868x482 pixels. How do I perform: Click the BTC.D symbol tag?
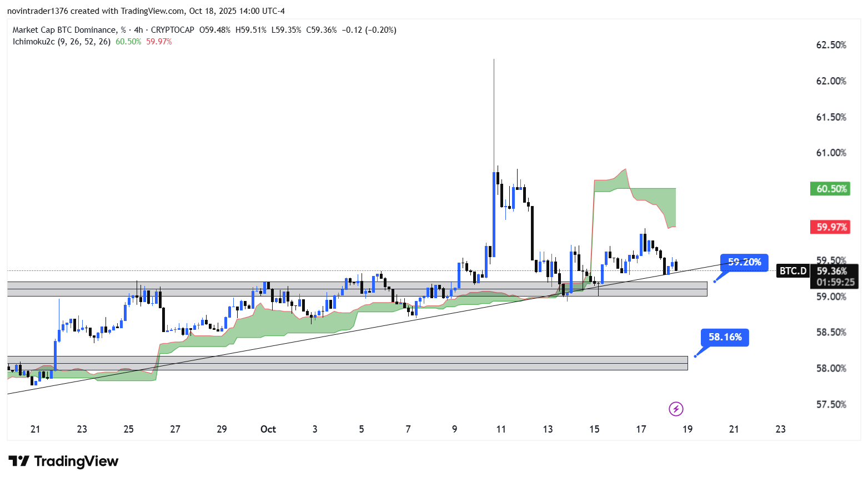792,271
